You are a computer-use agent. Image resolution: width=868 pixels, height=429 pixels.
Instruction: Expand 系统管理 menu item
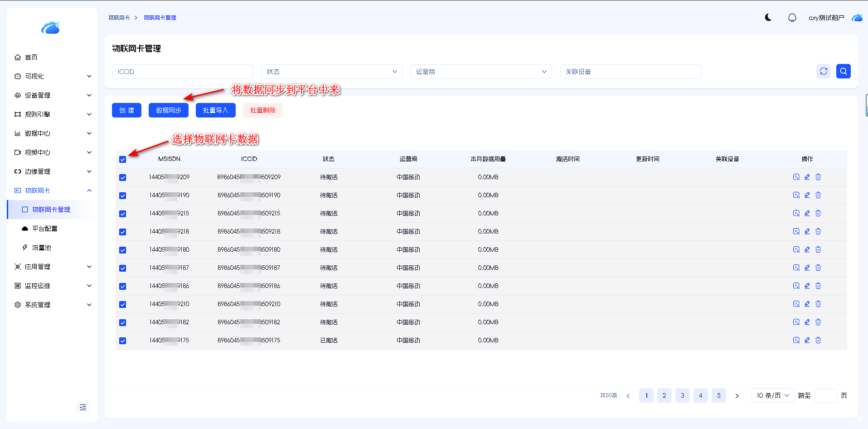53,305
